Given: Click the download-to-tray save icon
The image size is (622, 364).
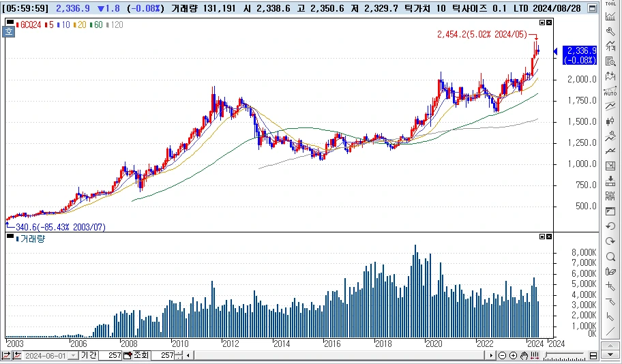Looking at the screenshot, I should point(610,181).
